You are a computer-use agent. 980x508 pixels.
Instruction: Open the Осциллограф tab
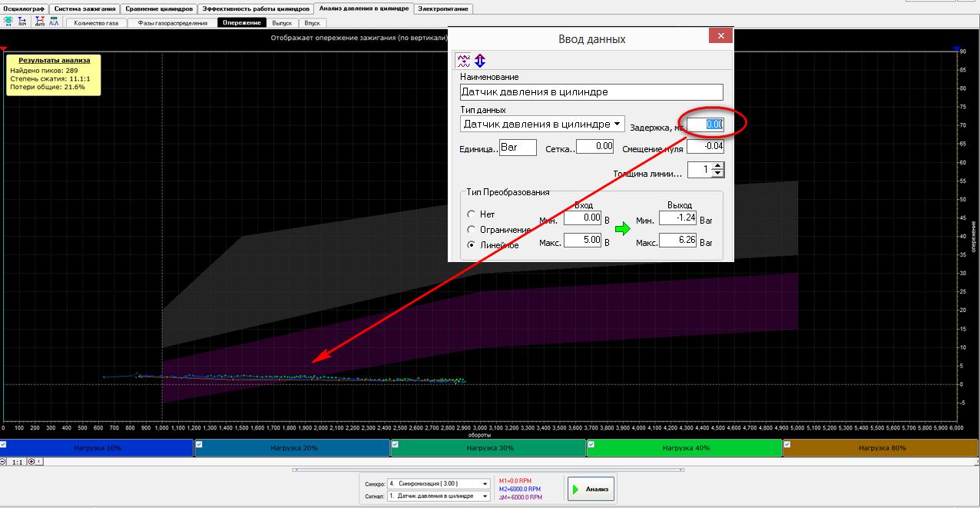click(x=25, y=8)
